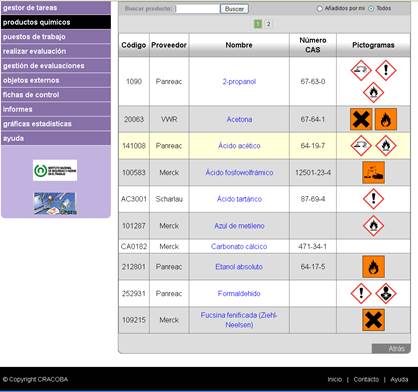Click orange corrosive pictogram for Ácido fosfowolfrámico
This screenshot has width=418, height=392.
pos(373,173)
